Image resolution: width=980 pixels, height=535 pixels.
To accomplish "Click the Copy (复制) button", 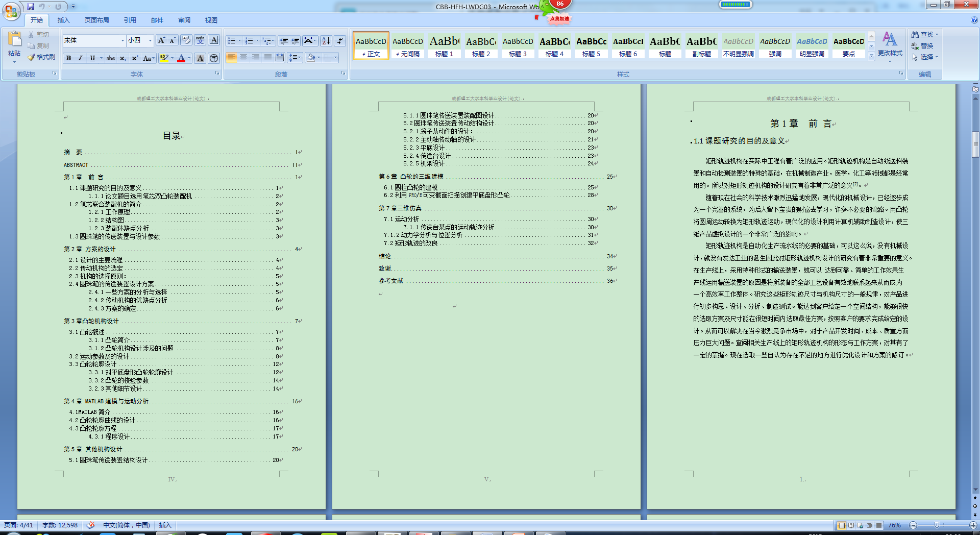I will point(39,46).
